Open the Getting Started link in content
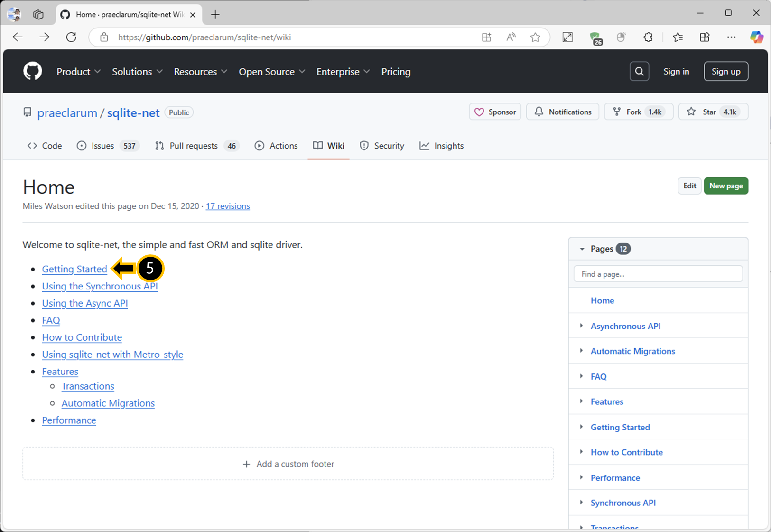771x532 pixels. pos(74,269)
